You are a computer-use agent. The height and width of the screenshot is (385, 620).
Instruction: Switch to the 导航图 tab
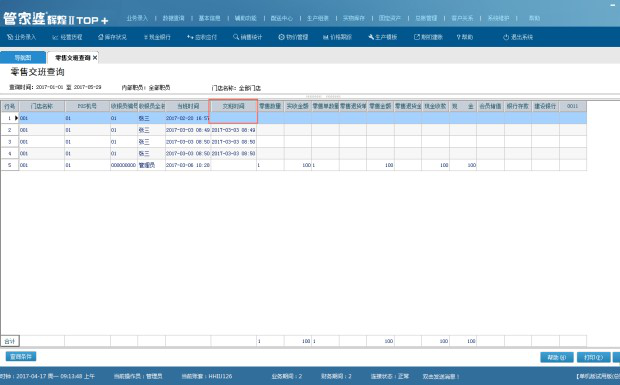coord(23,58)
